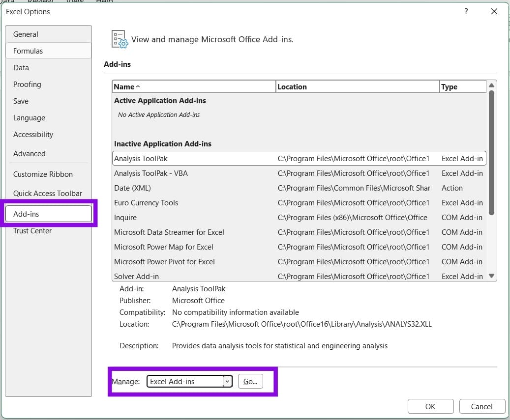This screenshot has width=510, height=420.
Task: Click the add-ins list scrollbar thumb
Action: (491, 153)
